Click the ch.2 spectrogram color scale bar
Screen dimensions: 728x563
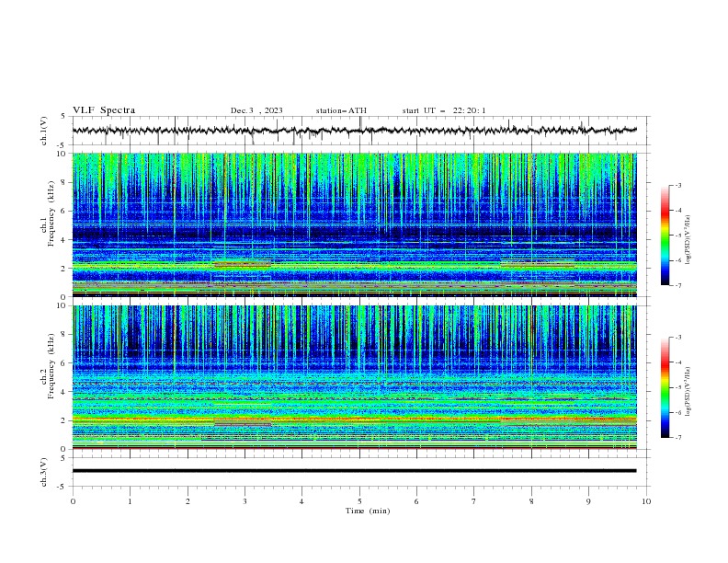[x=665, y=387]
